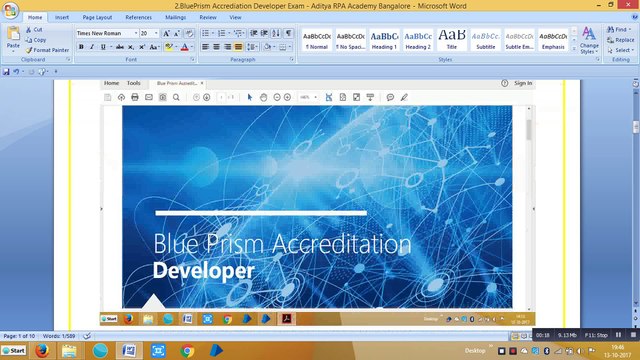The height and width of the screenshot is (360, 640).
Task: Open the Select menu in Editing
Action: coord(620,50)
